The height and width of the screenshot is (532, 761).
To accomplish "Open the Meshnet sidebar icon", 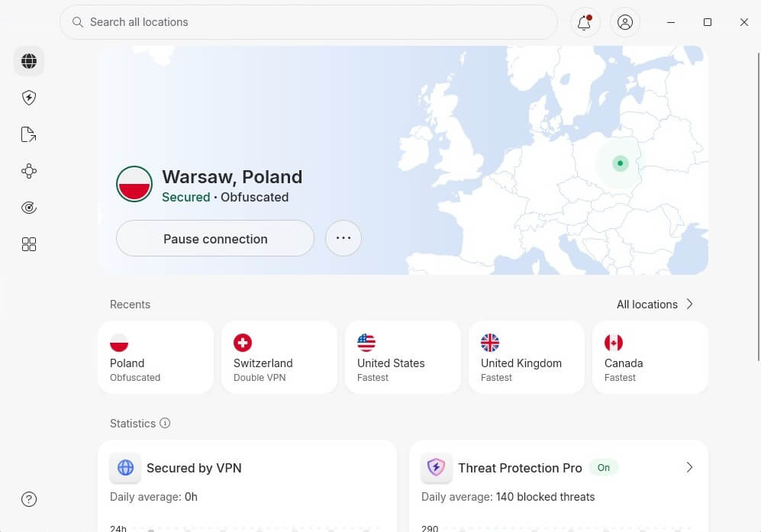I will coord(29,171).
